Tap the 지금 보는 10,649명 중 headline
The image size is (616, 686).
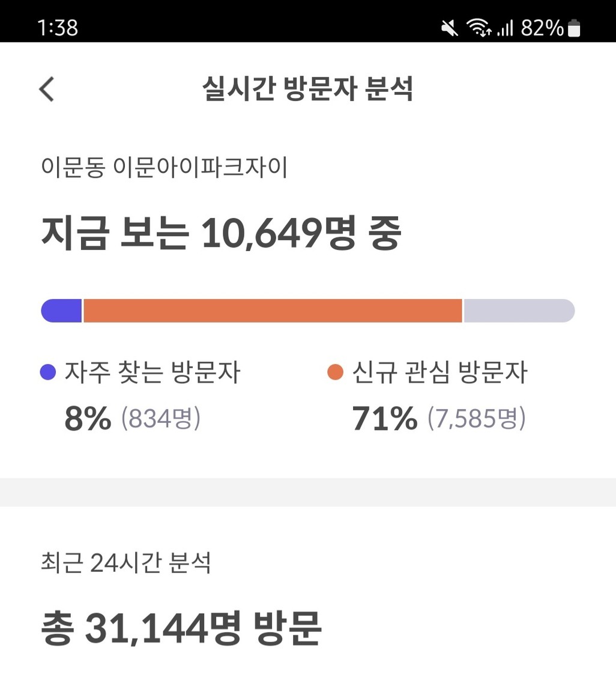point(221,232)
